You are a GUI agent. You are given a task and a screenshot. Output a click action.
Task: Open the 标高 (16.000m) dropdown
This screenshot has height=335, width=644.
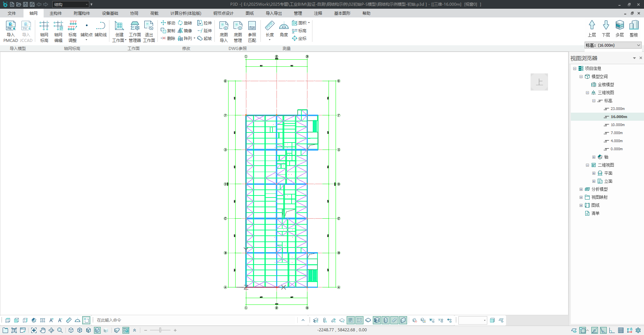click(x=613, y=45)
